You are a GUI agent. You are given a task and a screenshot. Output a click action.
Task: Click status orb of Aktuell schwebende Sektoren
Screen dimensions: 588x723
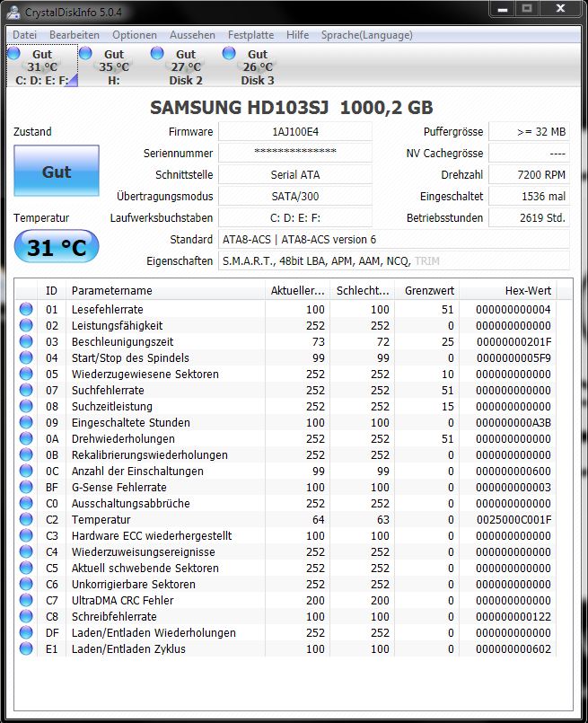(26, 567)
